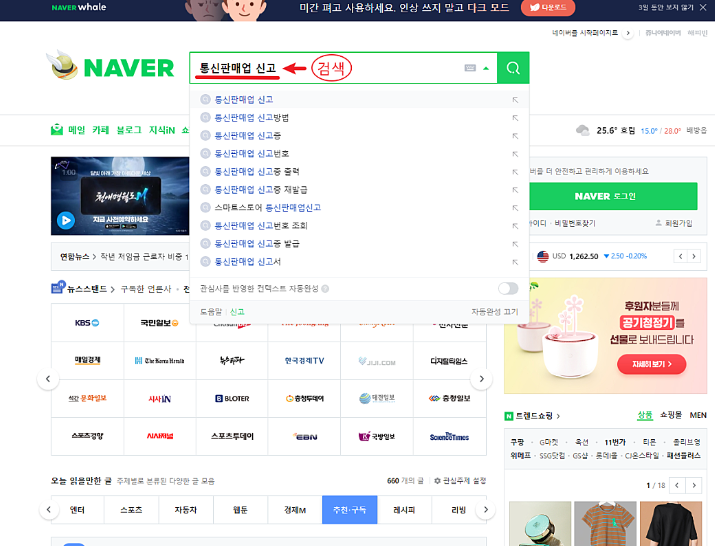Click 도움말 link in autocomplete footer
The height and width of the screenshot is (546, 715).
(211, 312)
